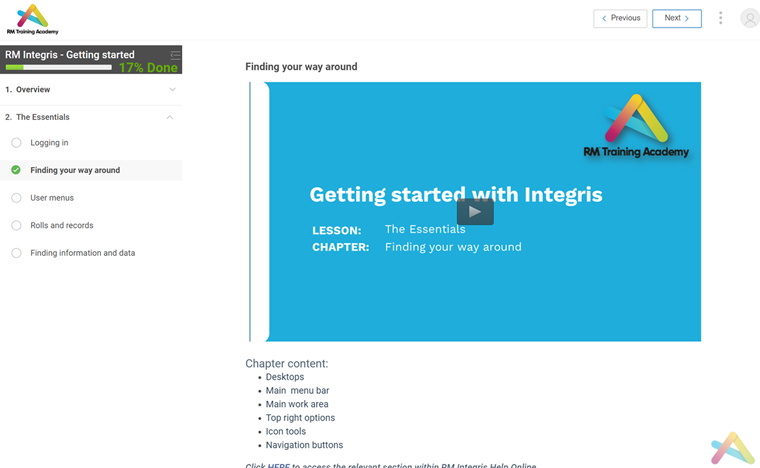Screen dimensions: 760x468
Task: Click the Main menu bar bullet item
Action: pos(297,390)
